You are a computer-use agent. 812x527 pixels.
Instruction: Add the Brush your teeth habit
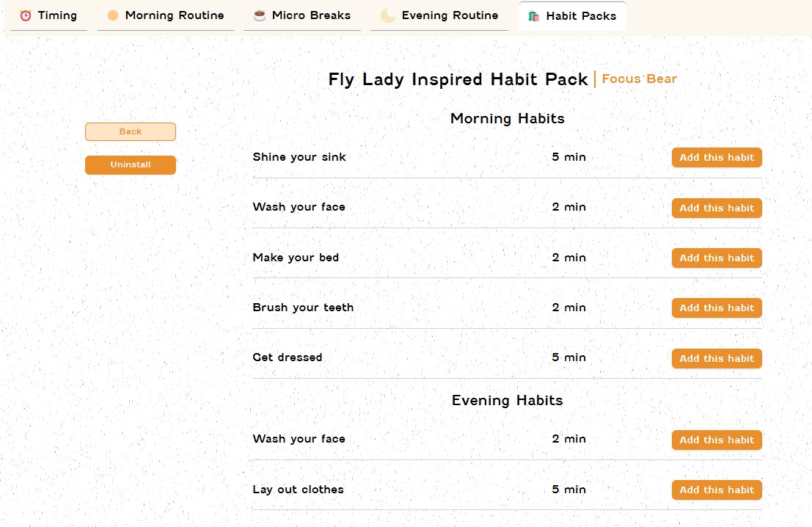(716, 308)
